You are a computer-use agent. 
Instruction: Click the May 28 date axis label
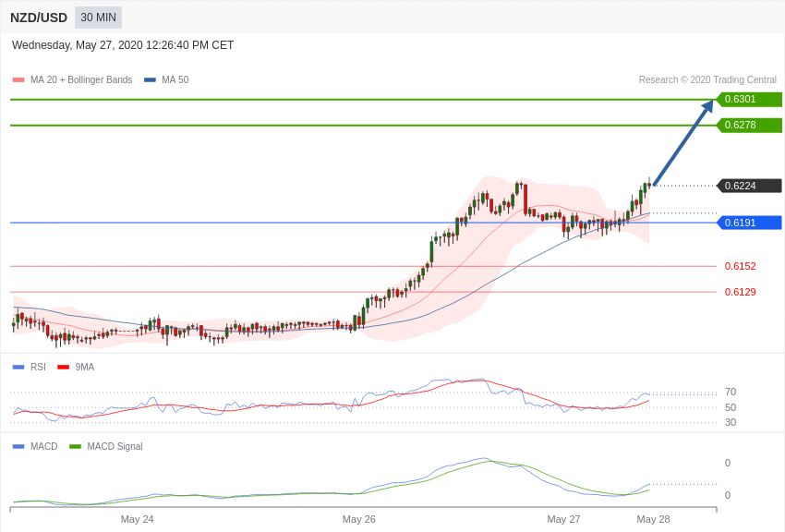click(x=653, y=519)
